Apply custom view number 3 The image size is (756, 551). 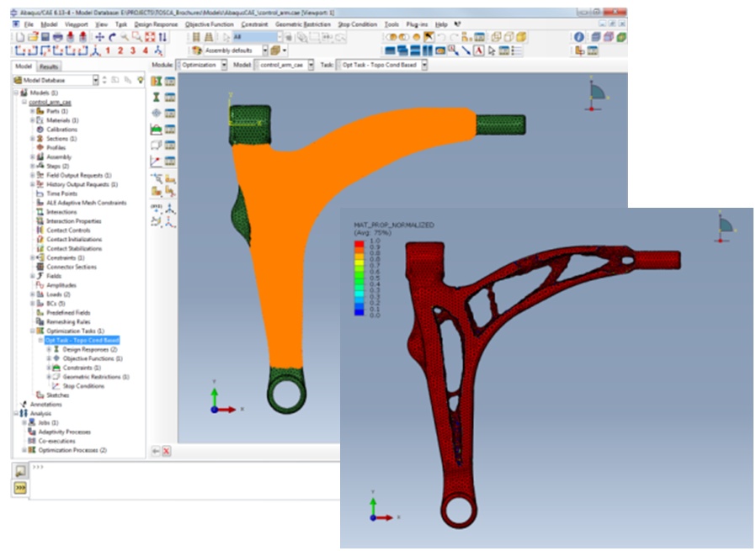pos(132,50)
